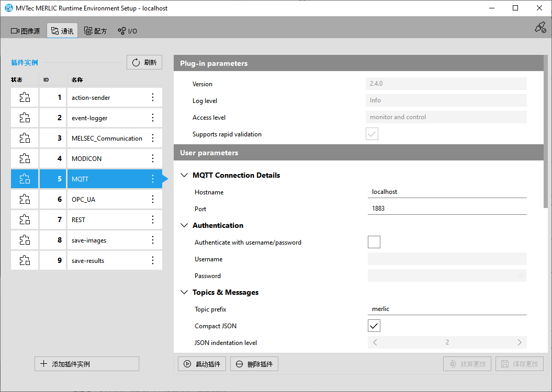Open the three-dot menu for MELSEC_Communication
Image resolution: width=552 pixels, height=392 pixels.
[153, 139]
